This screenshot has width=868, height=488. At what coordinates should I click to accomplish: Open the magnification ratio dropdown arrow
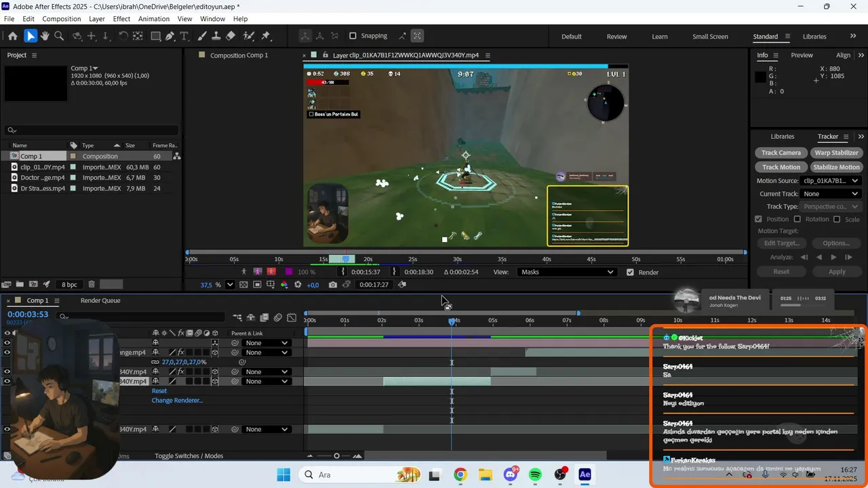click(x=230, y=285)
